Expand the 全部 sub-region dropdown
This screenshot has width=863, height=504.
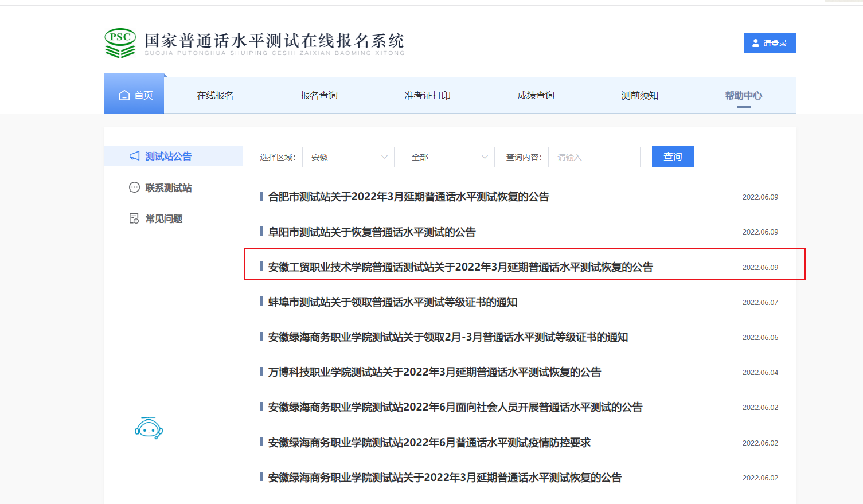[448, 157]
